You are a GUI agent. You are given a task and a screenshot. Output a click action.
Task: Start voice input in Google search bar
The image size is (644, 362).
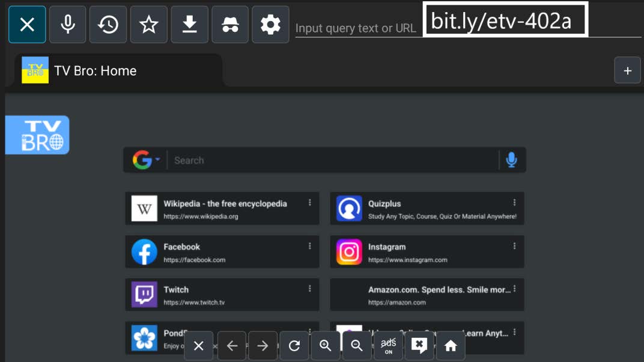tap(511, 160)
